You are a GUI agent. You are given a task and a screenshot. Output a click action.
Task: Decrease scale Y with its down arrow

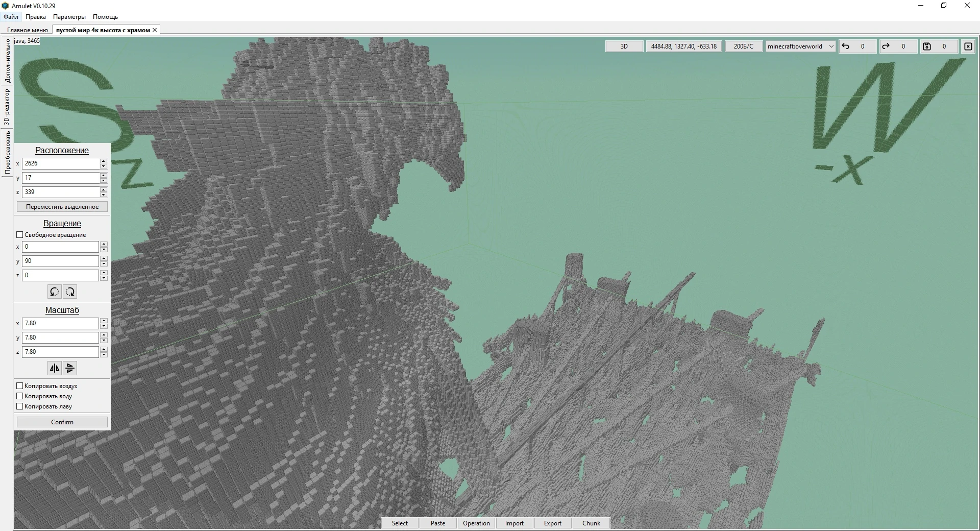tap(104, 340)
